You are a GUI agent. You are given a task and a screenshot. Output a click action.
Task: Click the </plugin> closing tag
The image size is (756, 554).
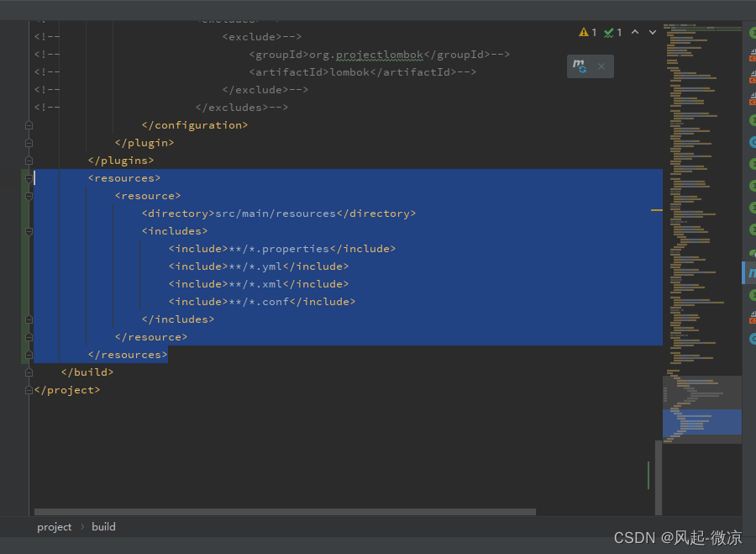[x=144, y=143]
